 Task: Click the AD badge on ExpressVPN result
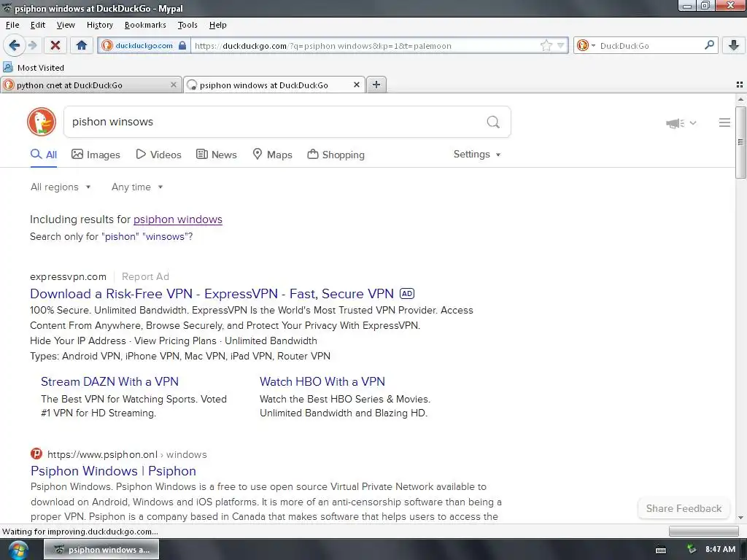(407, 294)
